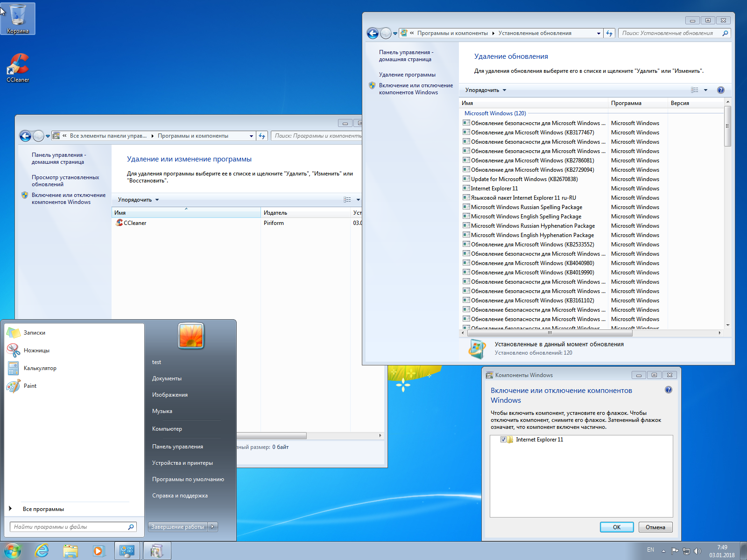Launch Snipping Tool (Ножницы) from the Start menu
Viewport: 747px width, 560px height.
click(x=74, y=350)
